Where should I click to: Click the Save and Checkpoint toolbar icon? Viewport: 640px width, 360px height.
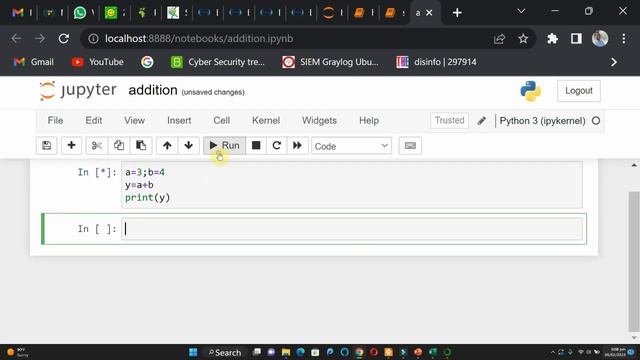[47, 146]
